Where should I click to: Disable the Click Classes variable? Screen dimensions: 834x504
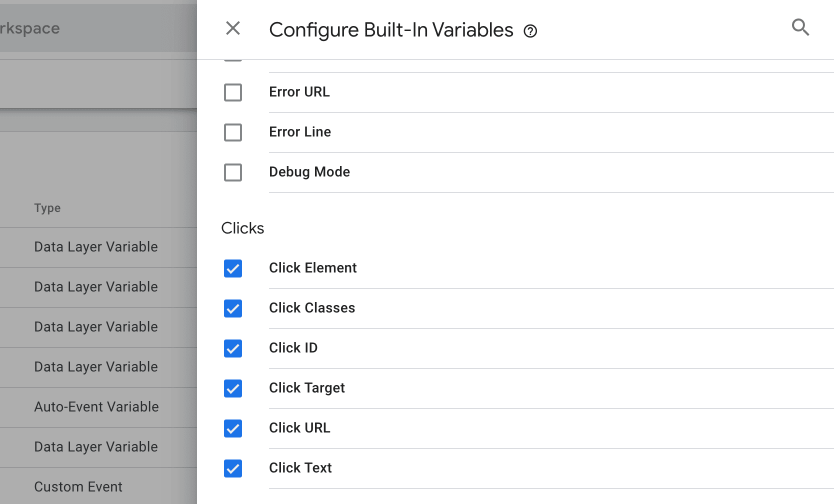click(x=232, y=308)
